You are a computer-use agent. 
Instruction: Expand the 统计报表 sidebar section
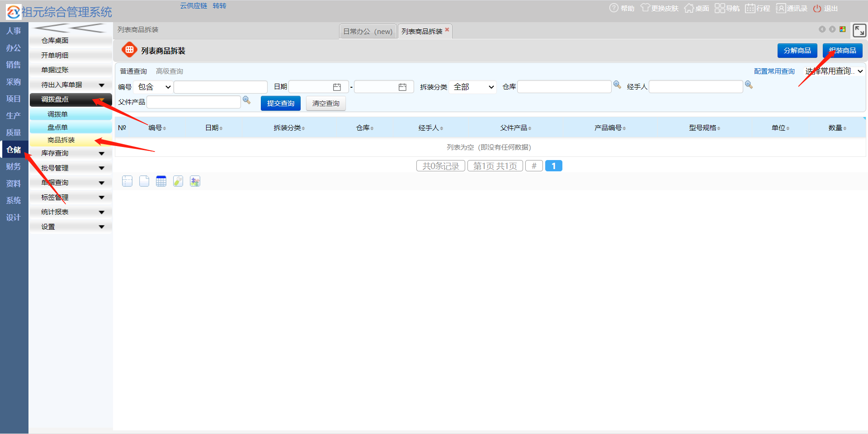[x=71, y=212]
